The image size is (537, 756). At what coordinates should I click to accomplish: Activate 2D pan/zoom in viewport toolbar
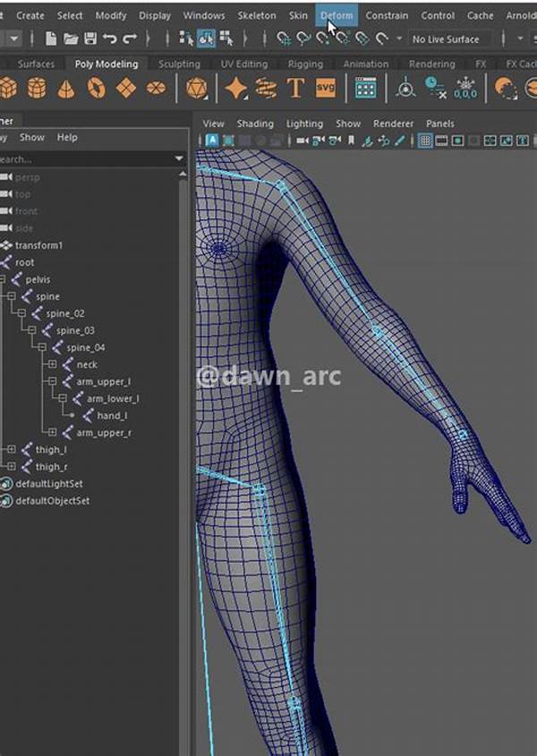[x=384, y=140]
